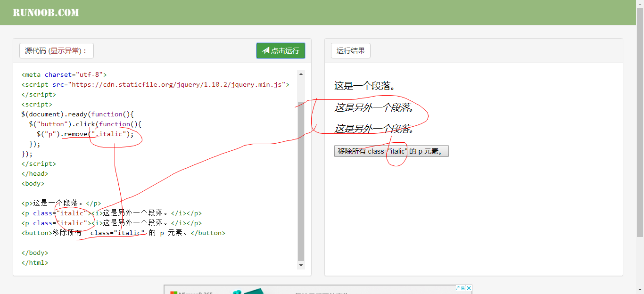The width and height of the screenshot is (644, 294).
Task: Click the remove(".italic") code line
Action: [x=85, y=134]
